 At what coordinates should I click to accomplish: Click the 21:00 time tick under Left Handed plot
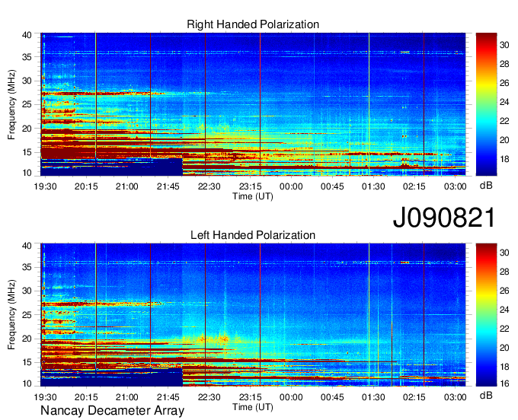(127, 397)
